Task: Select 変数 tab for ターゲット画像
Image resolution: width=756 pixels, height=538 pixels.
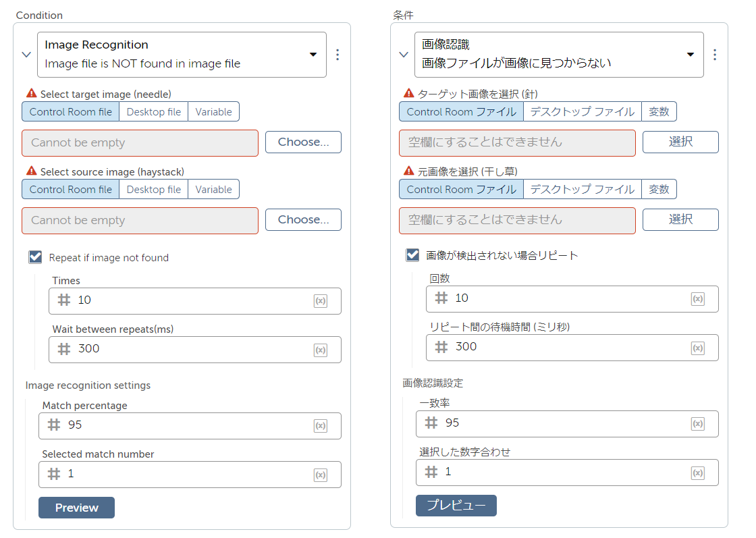Action: coord(658,112)
